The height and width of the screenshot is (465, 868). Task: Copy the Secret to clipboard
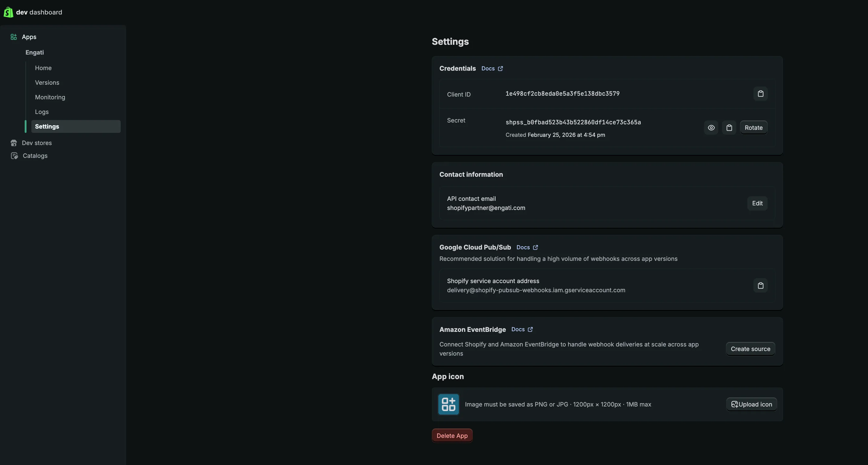click(729, 128)
